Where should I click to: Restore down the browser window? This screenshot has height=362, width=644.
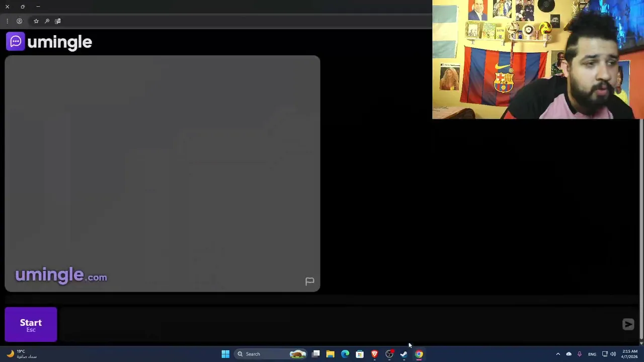pos(23,7)
